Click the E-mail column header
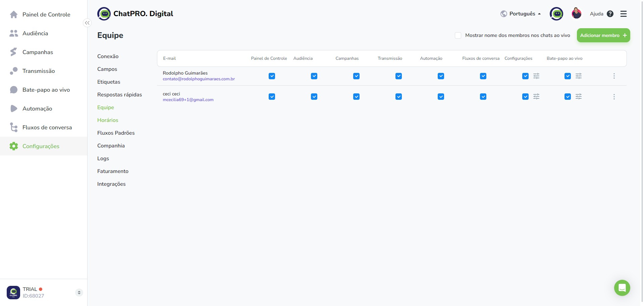This screenshot has height=306, width=644. [169, 58]
